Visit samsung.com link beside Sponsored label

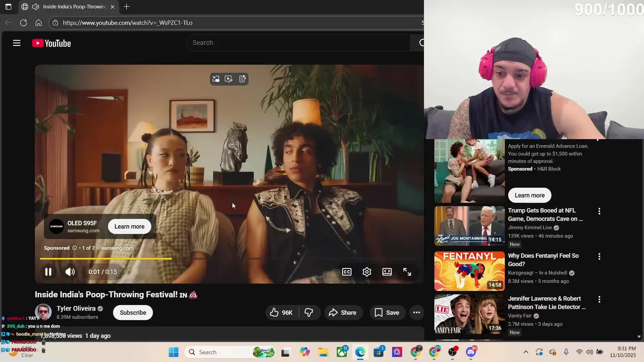pos(117,248)
